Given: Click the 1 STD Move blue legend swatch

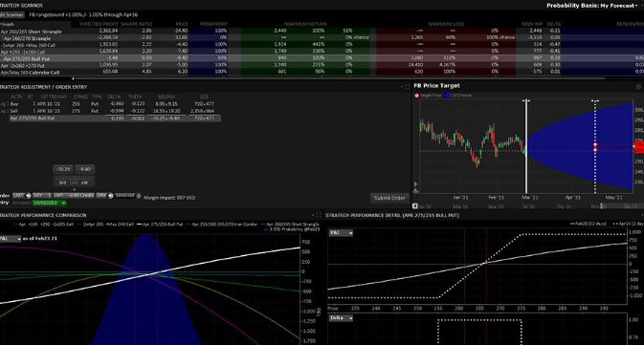Looking at the screenshot, I should pyautogui.click(x=447, y=96).
